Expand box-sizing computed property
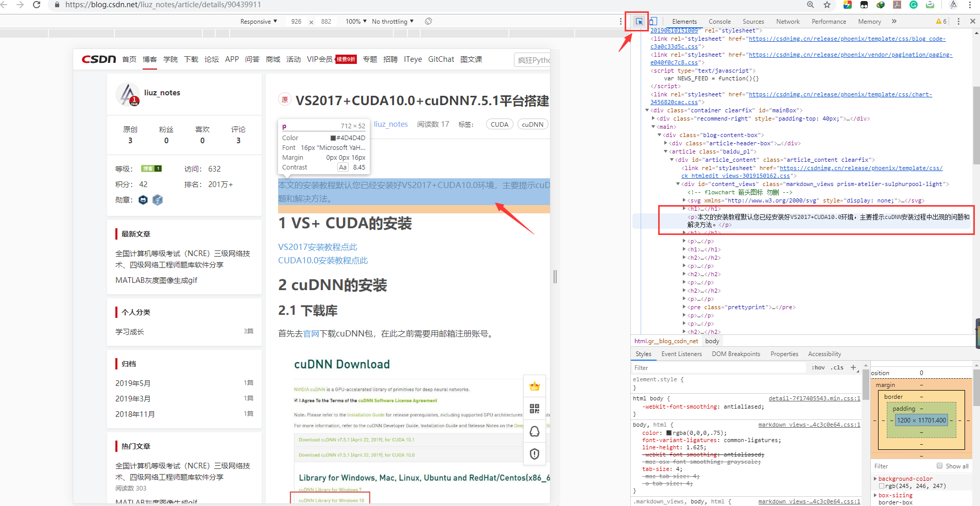This screenshot has height=506, width=980. 875,495
